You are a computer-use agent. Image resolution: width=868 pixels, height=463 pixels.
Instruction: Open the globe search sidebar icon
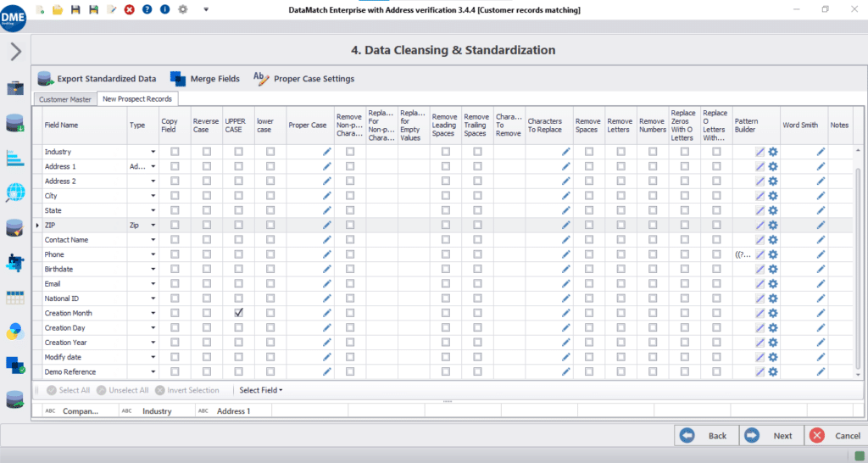(15, 192)
